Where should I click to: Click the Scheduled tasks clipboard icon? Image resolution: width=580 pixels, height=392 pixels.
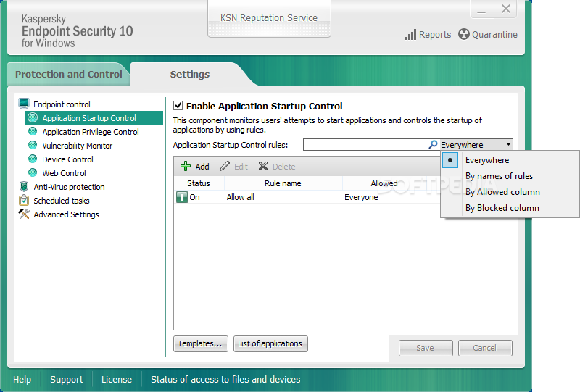(24, 200)
